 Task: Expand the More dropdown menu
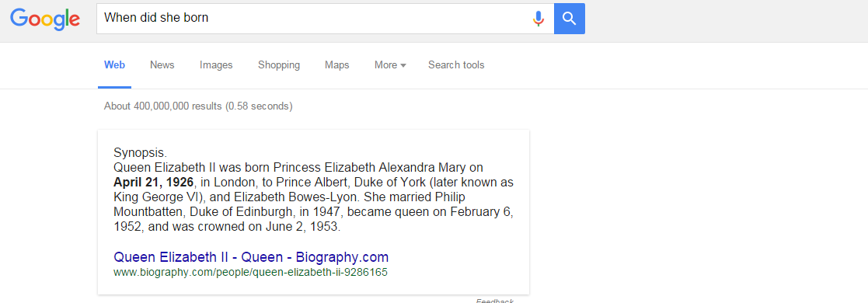pyautogui.click(x=390, y=65)
